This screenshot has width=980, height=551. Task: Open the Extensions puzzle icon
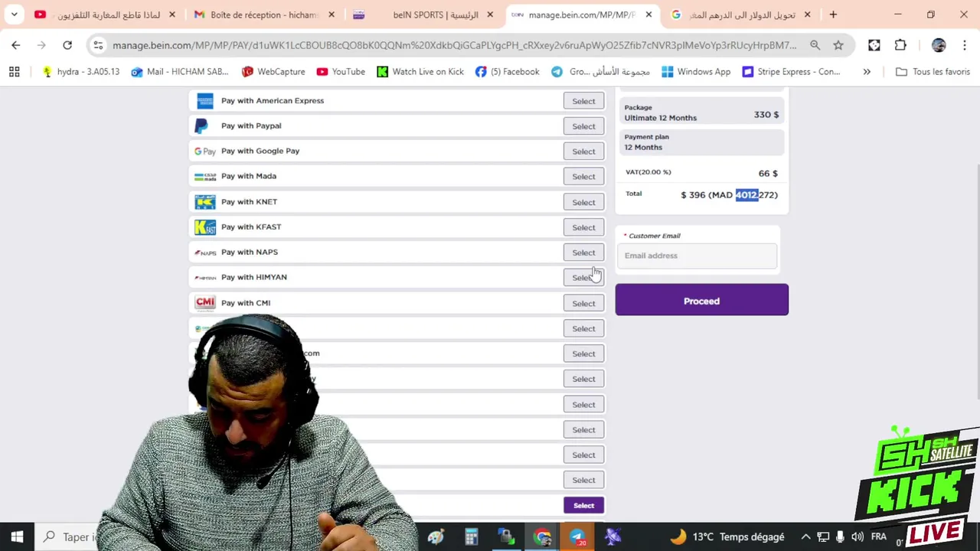click(900, 45)
